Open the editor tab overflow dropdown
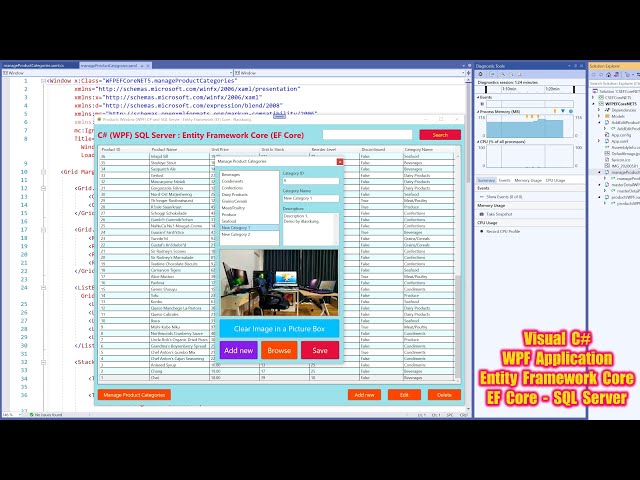640x480 pixels. [x=464, y=65]
